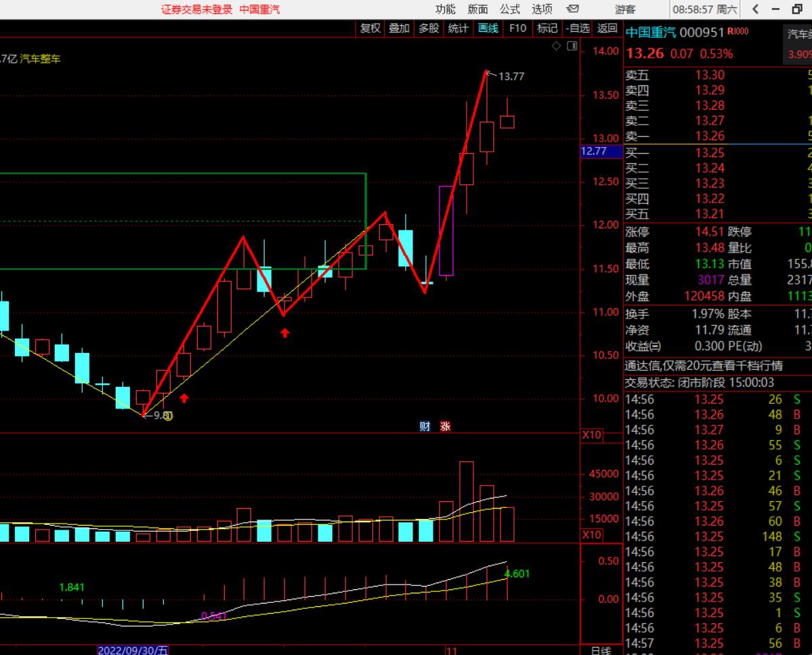Click the R1000 badge next to stock code
Screen dimensions: 812x655
pyautogui.click(x=738, y=31)
